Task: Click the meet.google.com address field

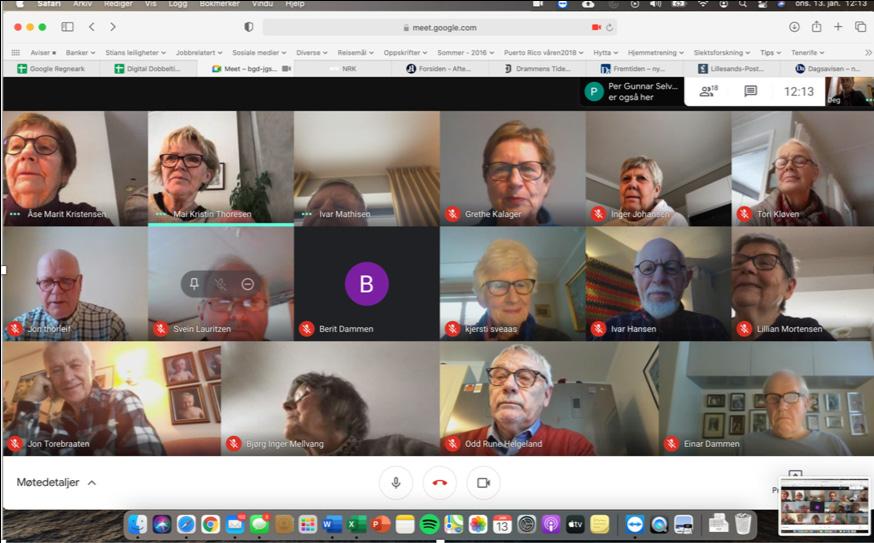Action: [x=439, y=27]
